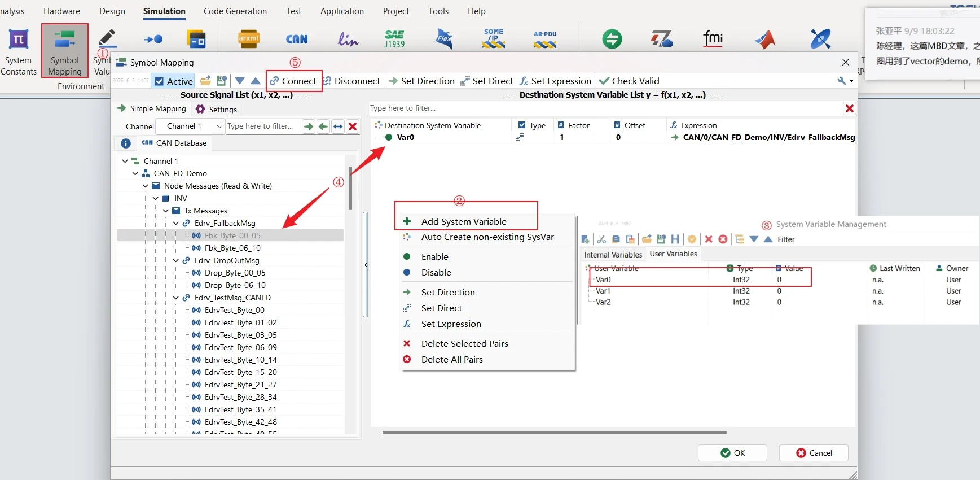Click the blue bidirectional arrow button
Screen dimensions: 980x480
click(337, 126)
